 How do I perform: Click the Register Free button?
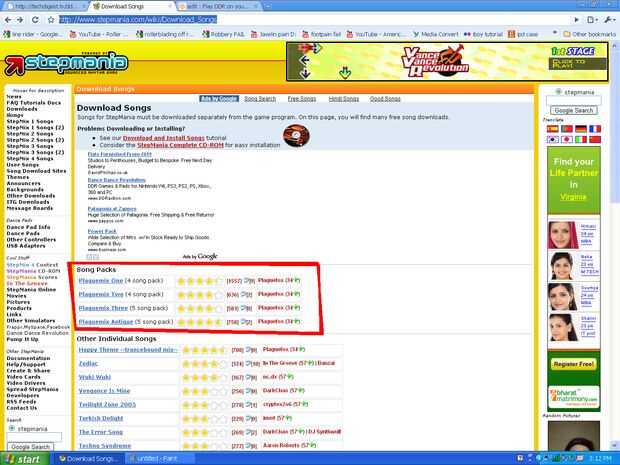574,364
